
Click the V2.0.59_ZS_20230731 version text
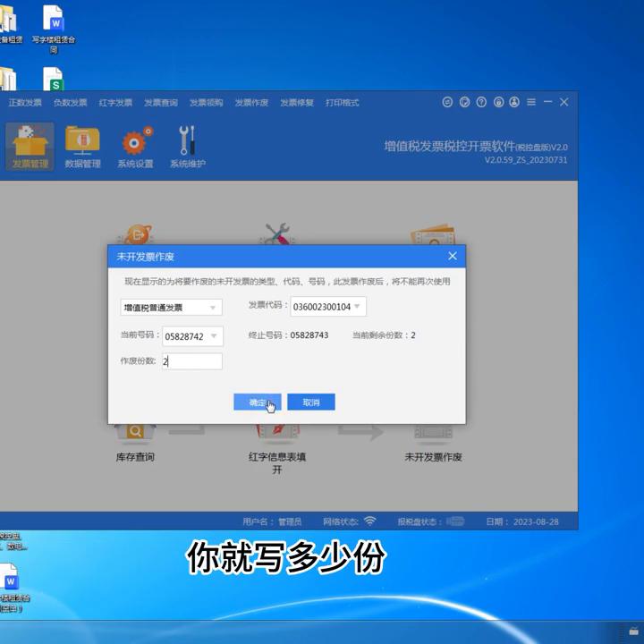pos(526,160)
